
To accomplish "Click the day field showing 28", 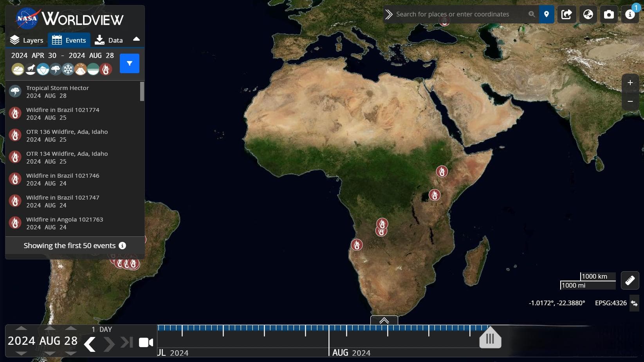I will click(x=71, y=341).
